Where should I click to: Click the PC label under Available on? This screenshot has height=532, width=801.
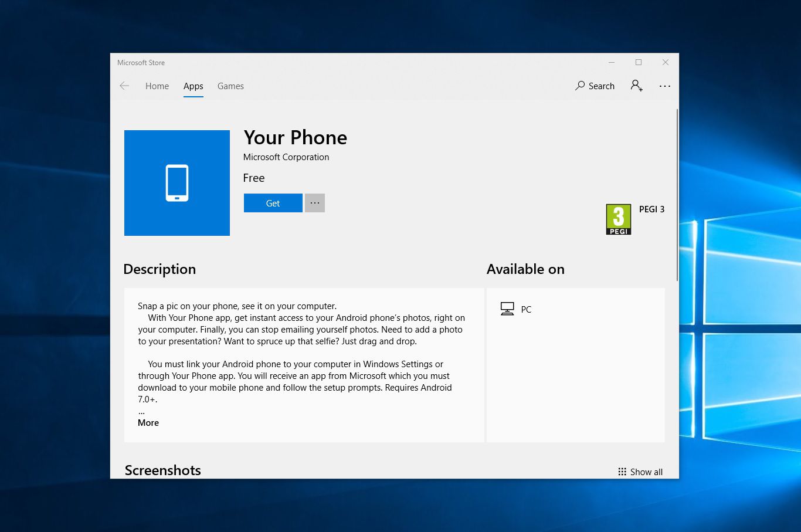(526, 310)
